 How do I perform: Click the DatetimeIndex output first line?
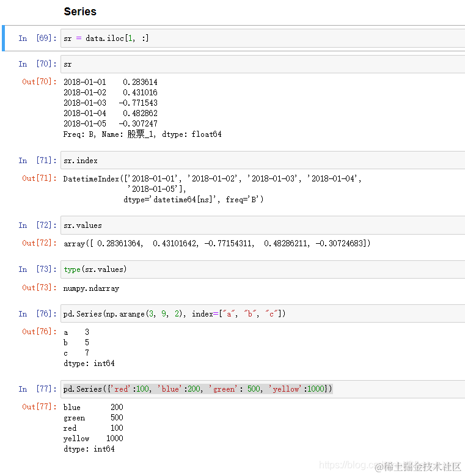tap(212, 178)
